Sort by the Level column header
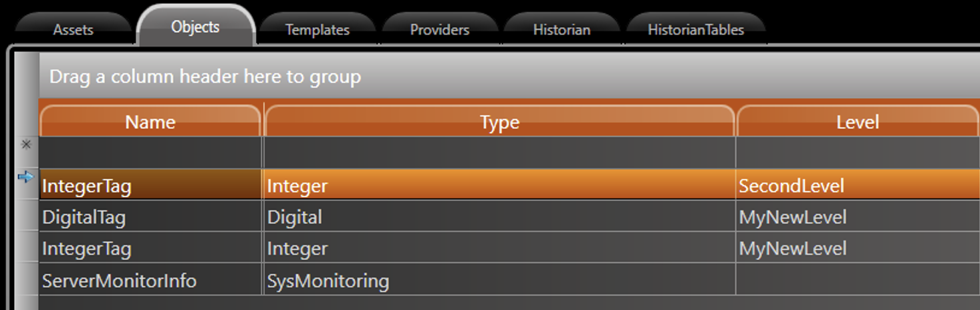The width and height of the screenshot is (980, 310). coord(857,122)
